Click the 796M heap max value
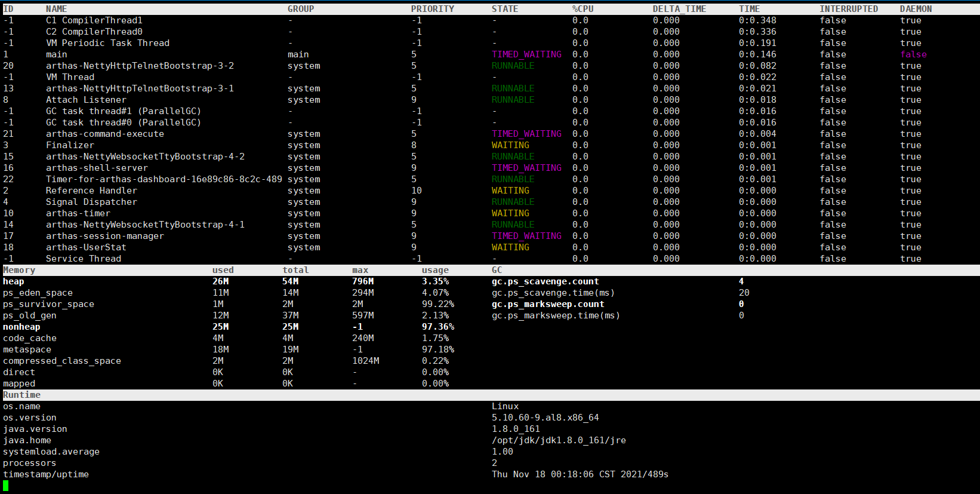The height and width of the screenshot is (494, 980). (363, 281)
